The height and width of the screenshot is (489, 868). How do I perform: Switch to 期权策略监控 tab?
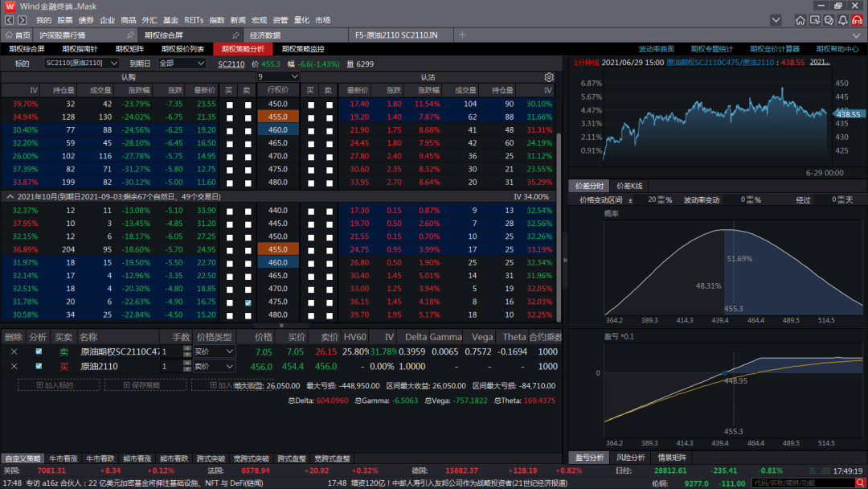(303, 49)
